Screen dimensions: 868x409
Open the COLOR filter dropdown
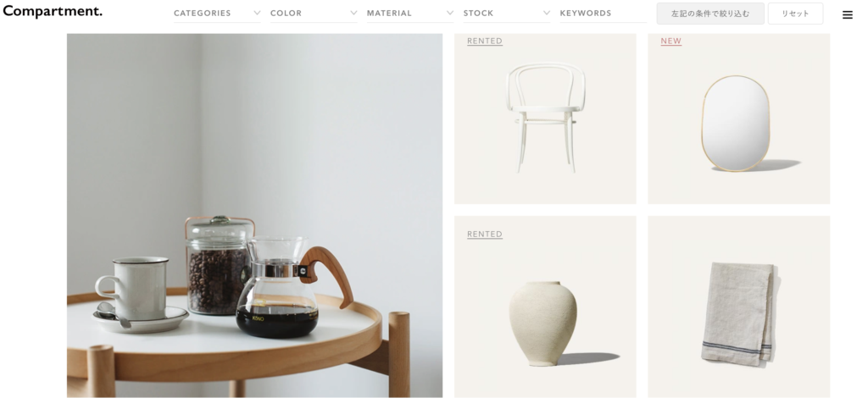point(314,14)
